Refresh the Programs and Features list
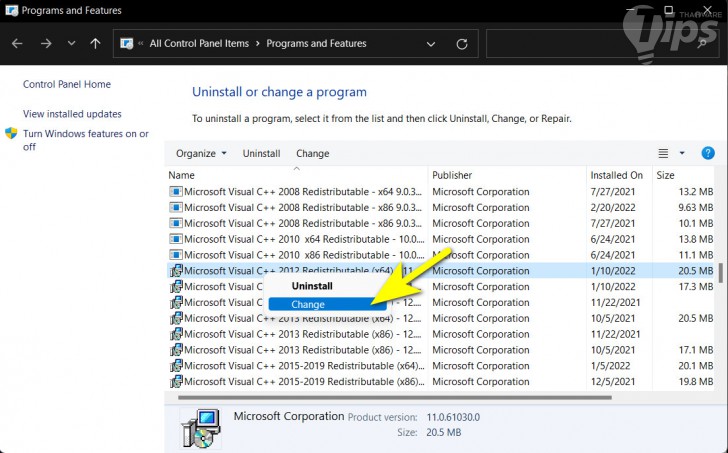The image size is (728, 453). 462,44
